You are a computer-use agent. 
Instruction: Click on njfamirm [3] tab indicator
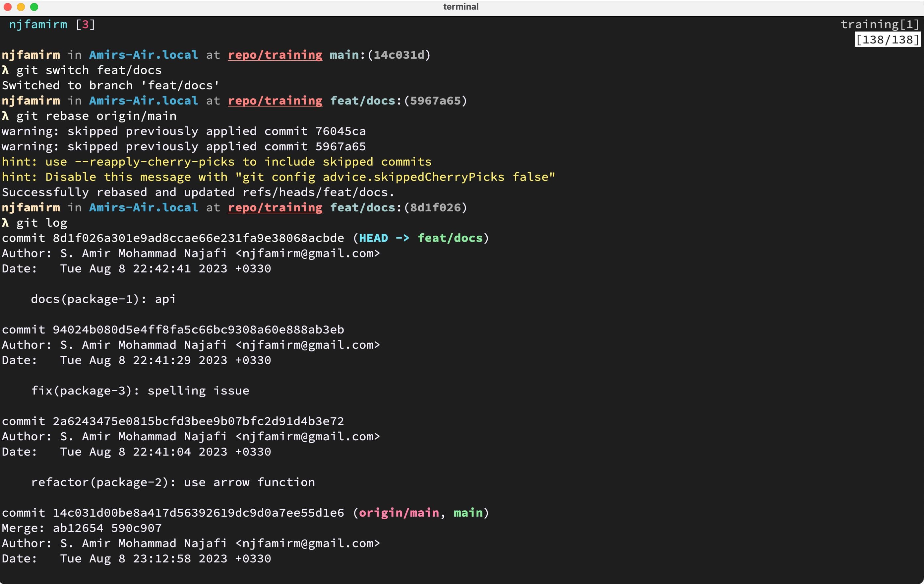coord(50,24)
